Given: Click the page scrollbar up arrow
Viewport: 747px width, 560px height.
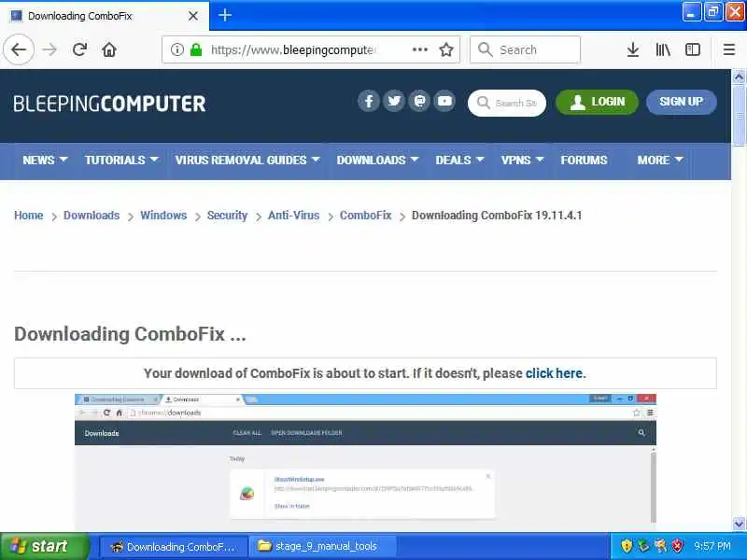Looking at the screenshot, I should (x=739, y=77).
